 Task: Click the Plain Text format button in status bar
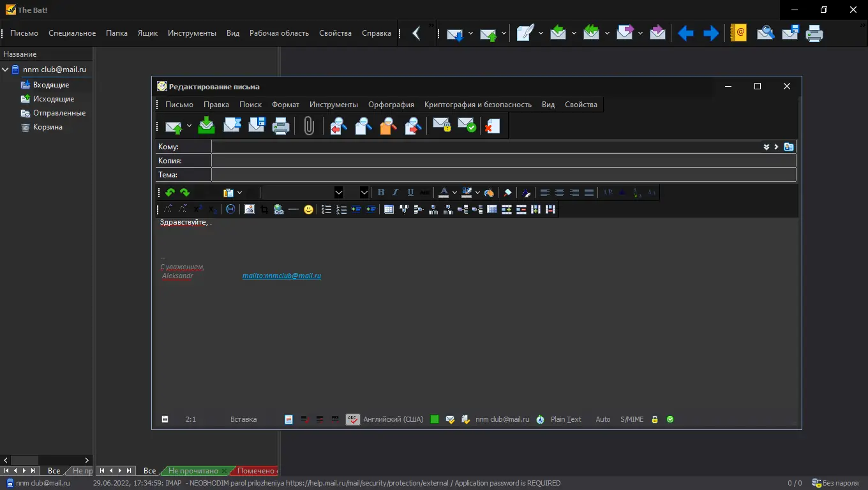pos(566,419)
